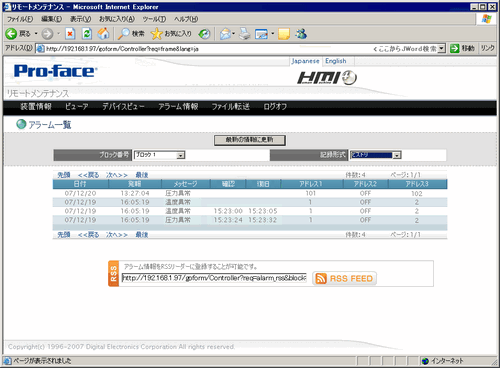
Task: Go to the Home page icon
Action: tap(103, 34)
